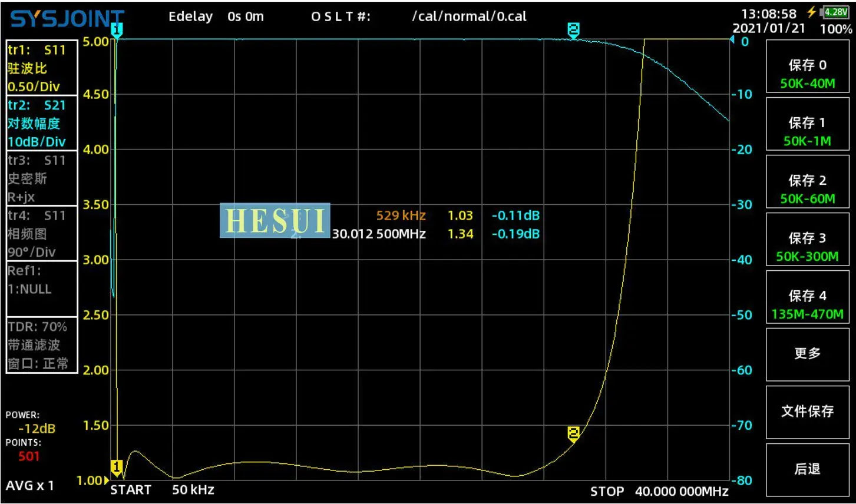The image size is (856, 504).
Task: Select cyan marker 1 at top of trace
Action: 117,31
